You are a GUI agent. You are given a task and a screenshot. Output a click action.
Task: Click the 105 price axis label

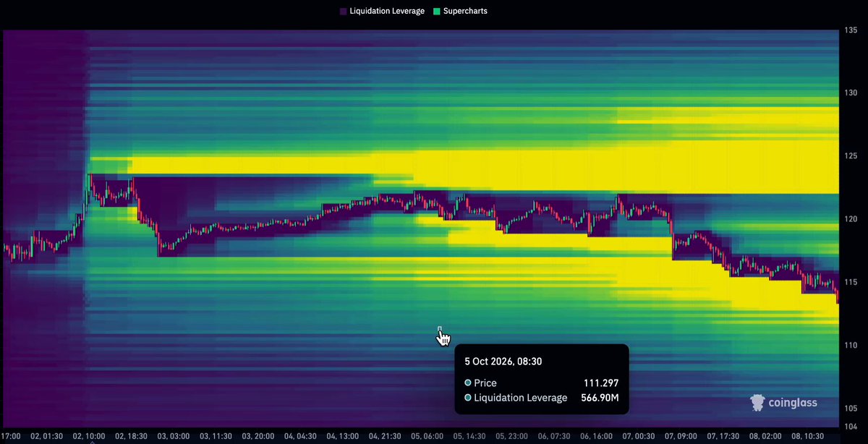pyautogui.click(x=850, y=408)
